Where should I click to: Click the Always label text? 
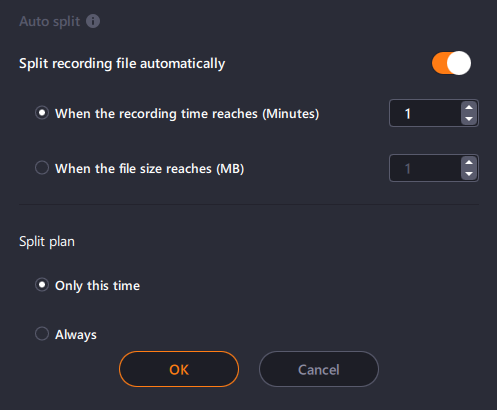[76, 335]
